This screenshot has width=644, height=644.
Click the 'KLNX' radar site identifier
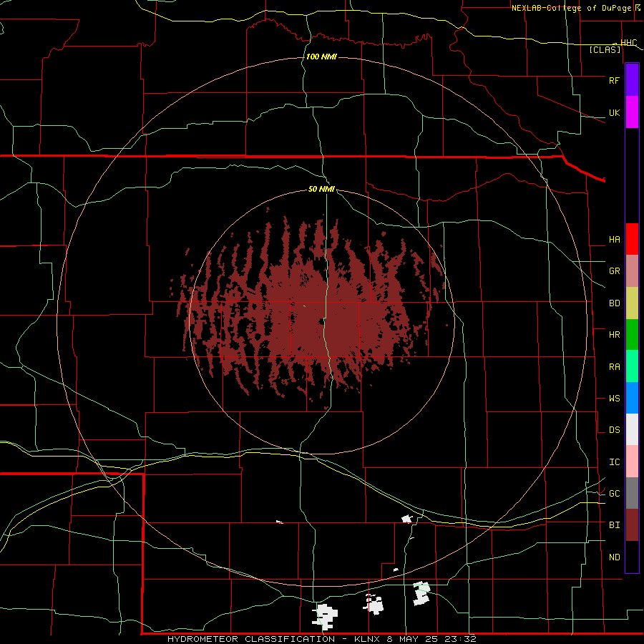pyautogui.click(x=367, y=639)
